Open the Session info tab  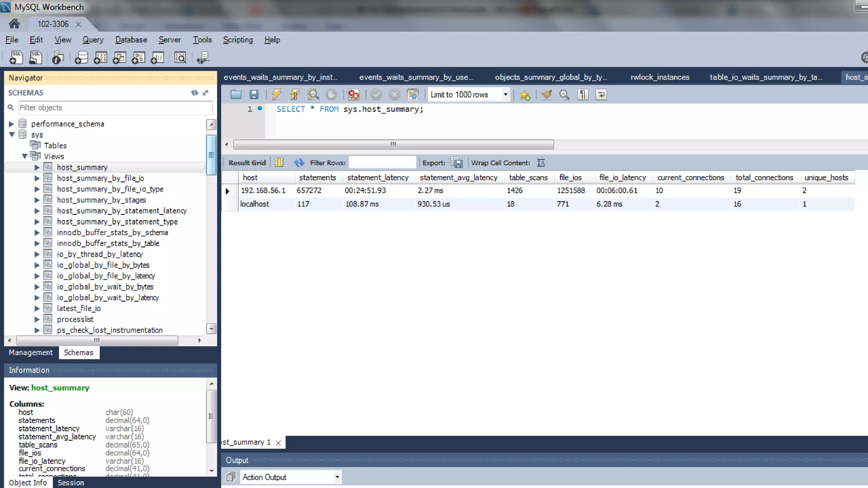pos(70,482)
